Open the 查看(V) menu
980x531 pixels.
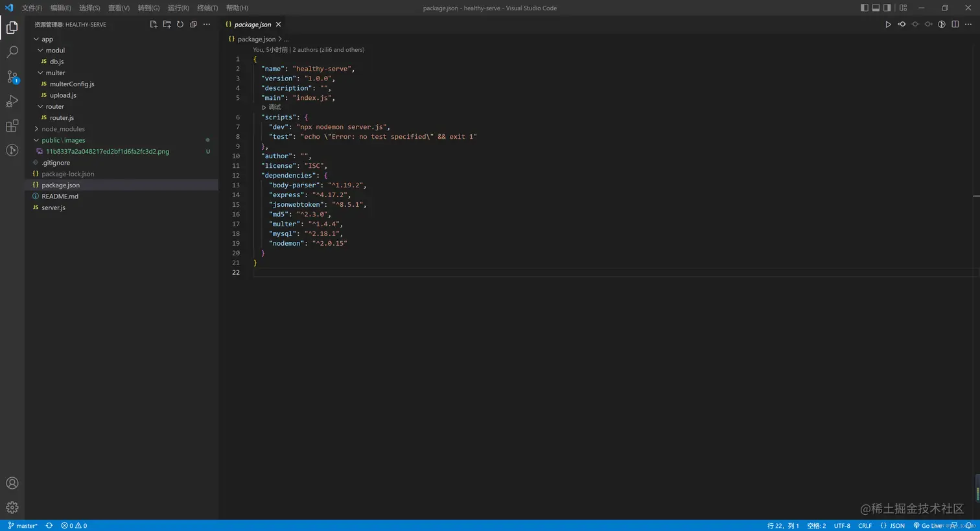(119, 8)
